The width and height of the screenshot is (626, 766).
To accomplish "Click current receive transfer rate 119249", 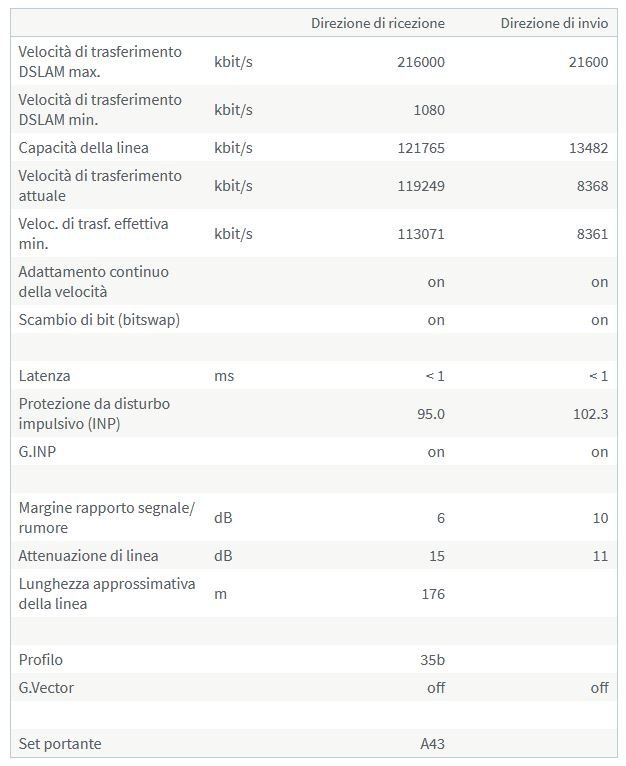I will [420, 186].
